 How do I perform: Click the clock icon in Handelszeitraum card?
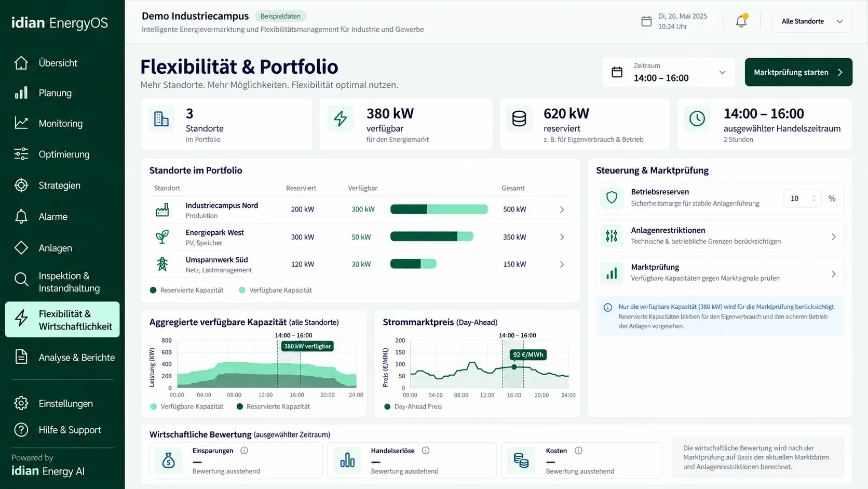(697, 119)
